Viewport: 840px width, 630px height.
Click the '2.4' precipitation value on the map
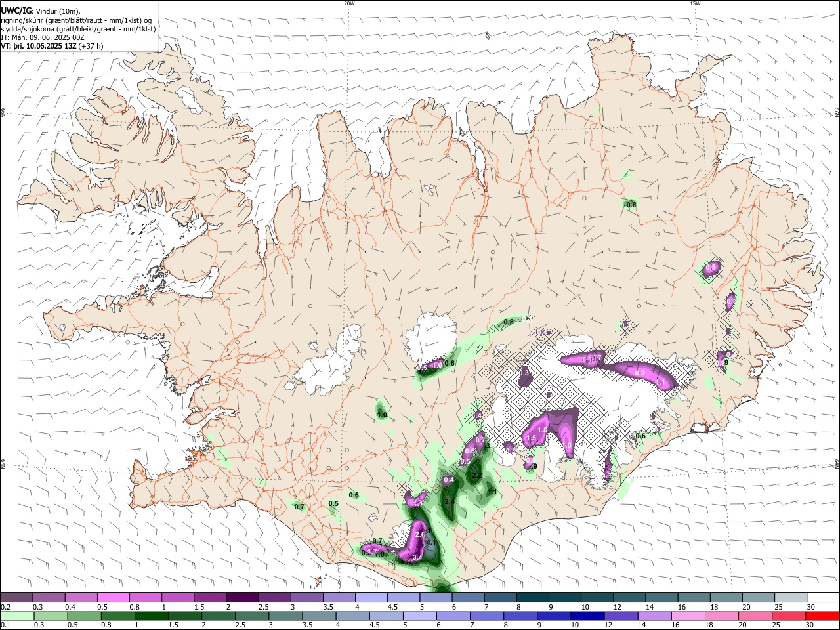pos(450,502)
